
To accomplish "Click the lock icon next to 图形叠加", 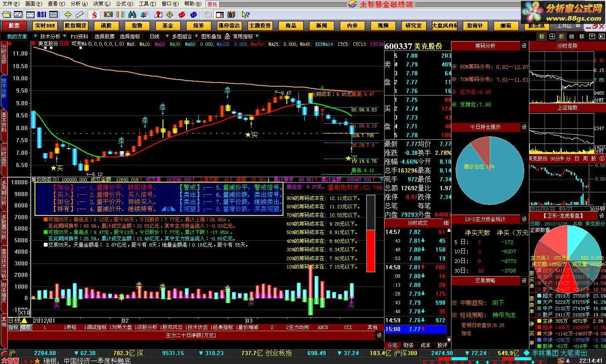I will (x=227, y=37).
